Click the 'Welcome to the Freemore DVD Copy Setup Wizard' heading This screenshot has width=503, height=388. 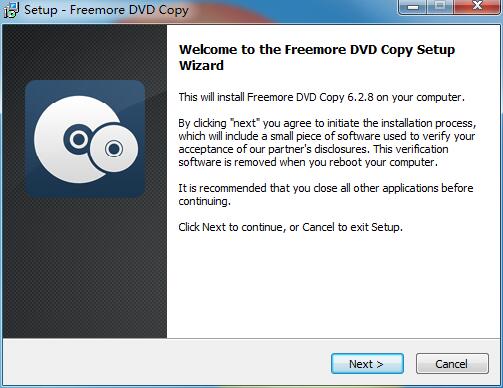click(x=317, y=57)
